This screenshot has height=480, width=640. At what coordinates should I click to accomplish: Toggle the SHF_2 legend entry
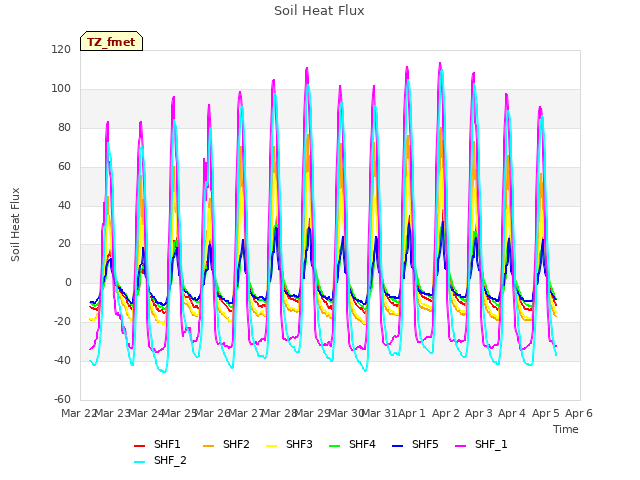tap(160, 460)
